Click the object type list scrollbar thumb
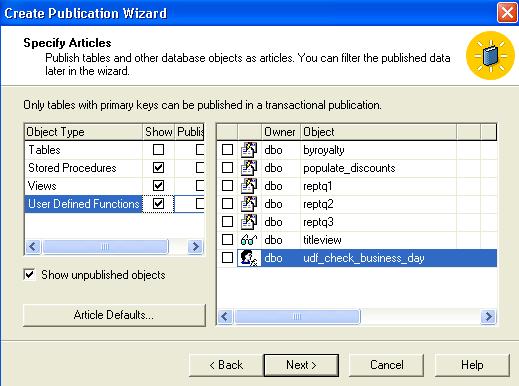This screenshot has height=386, width=519. [105, 247]
